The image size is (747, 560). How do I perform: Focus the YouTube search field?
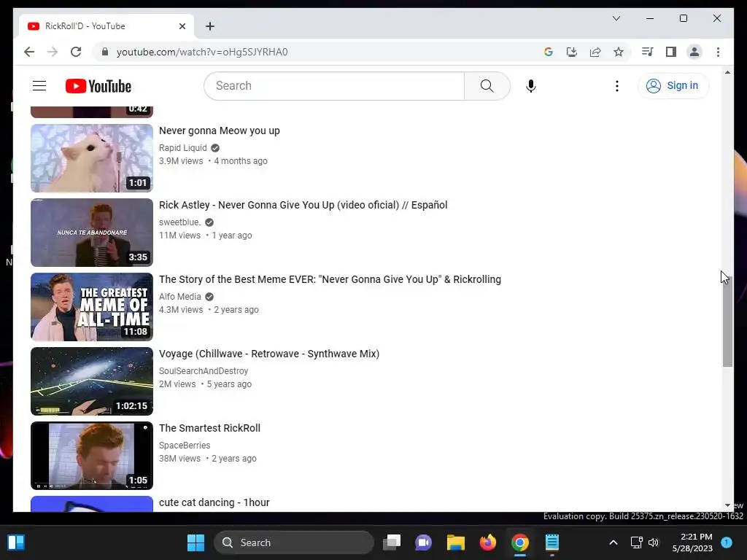click(334, 86)
